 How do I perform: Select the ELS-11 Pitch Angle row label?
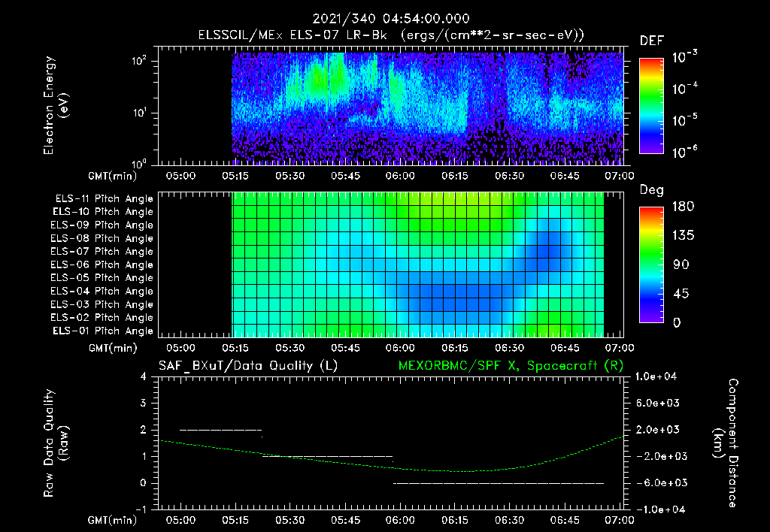click(x=104, y=199)
